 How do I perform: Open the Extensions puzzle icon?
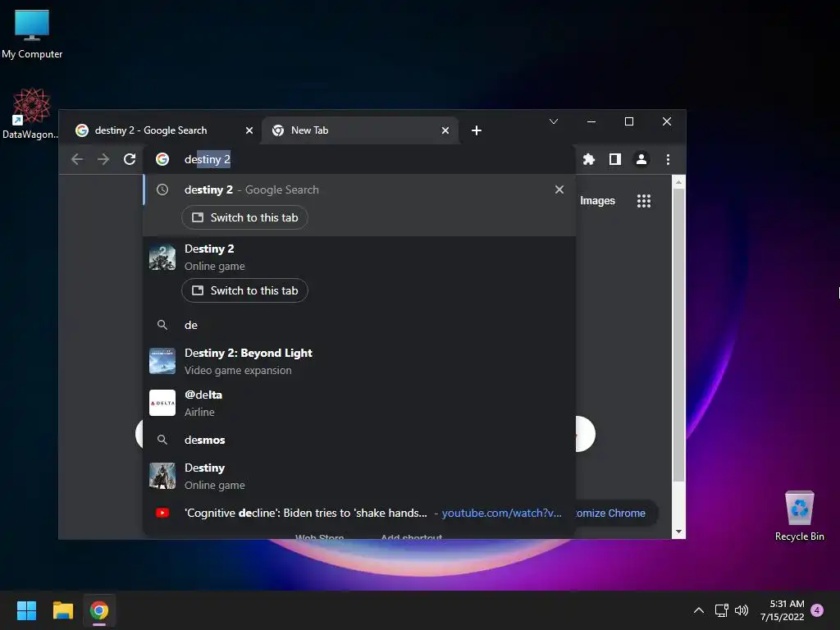589,159
